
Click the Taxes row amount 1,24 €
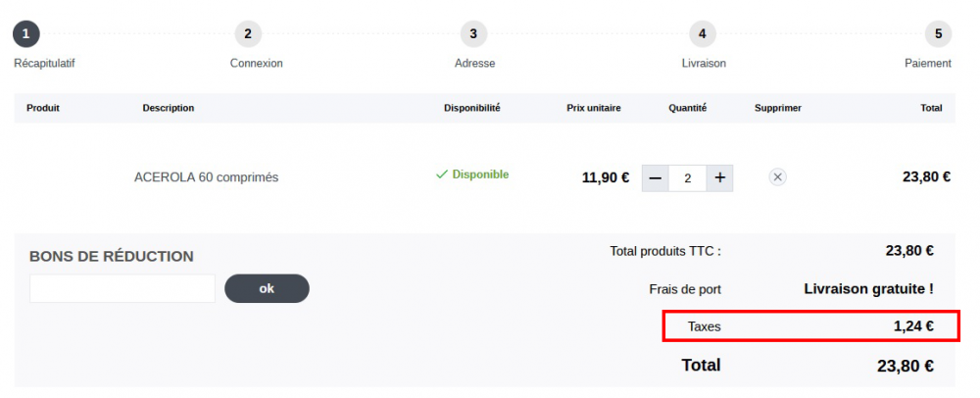[x=913, y=326]
